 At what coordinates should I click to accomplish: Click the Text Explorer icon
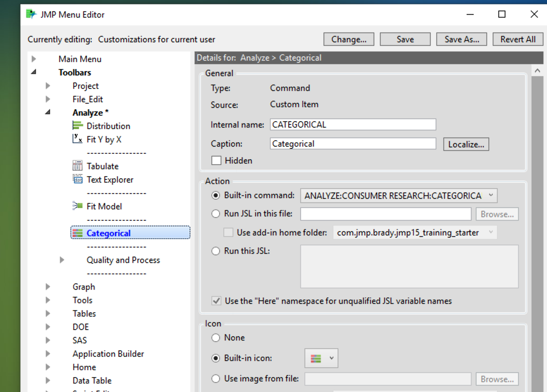(x=78, y=179)
